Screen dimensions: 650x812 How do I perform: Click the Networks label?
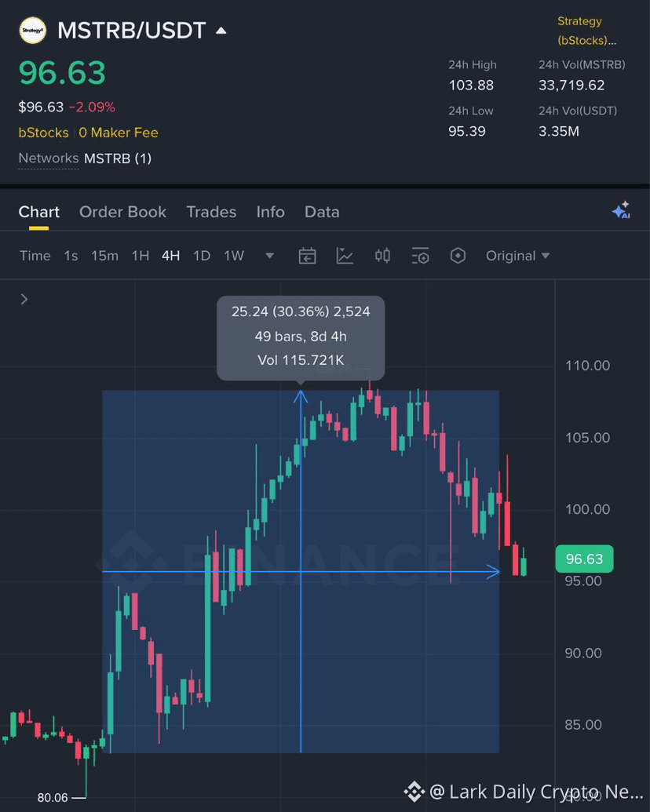(x=48, y=158)
